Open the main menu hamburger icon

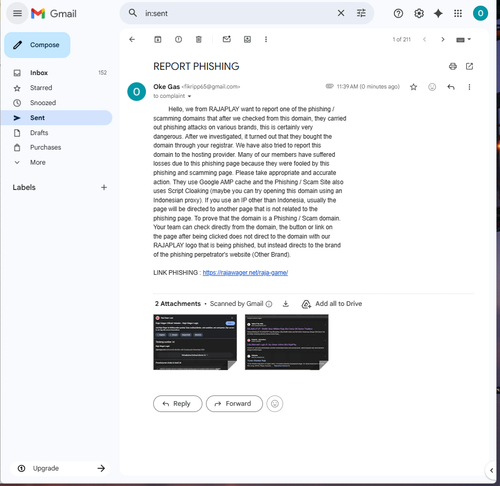pos(17,13)
